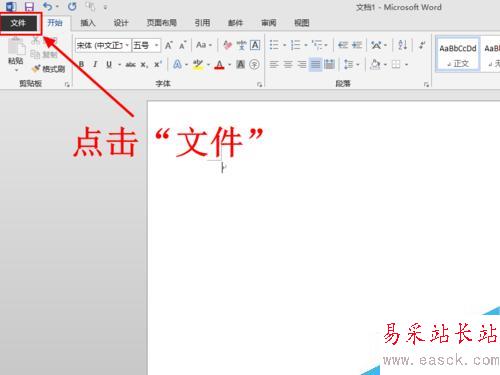Click the Align Right icon

302,64
